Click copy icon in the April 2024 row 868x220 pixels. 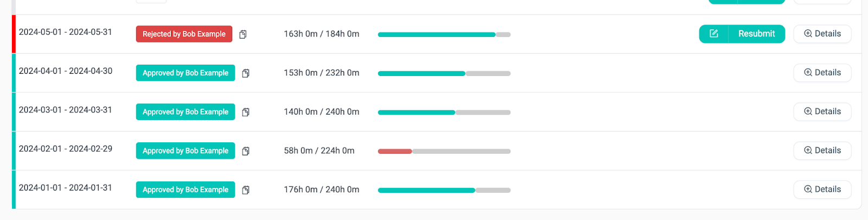pyautogui.click(x=246, y=73)
